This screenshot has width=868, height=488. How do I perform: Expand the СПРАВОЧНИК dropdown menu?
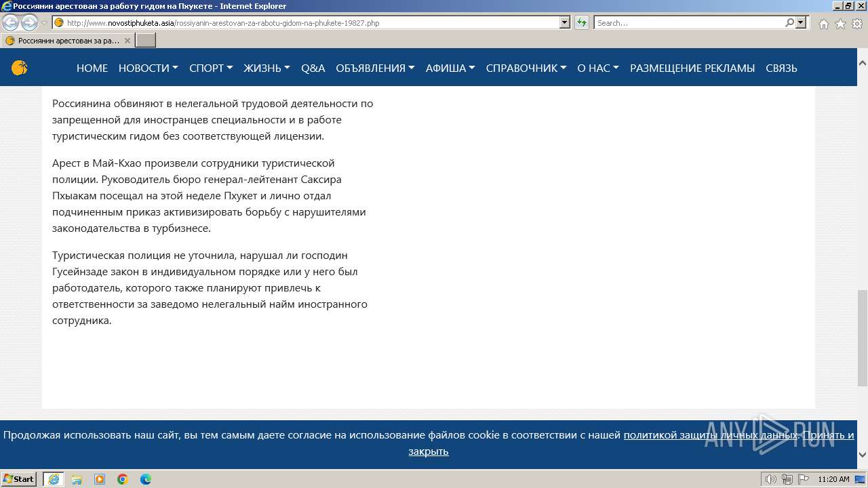526,68
